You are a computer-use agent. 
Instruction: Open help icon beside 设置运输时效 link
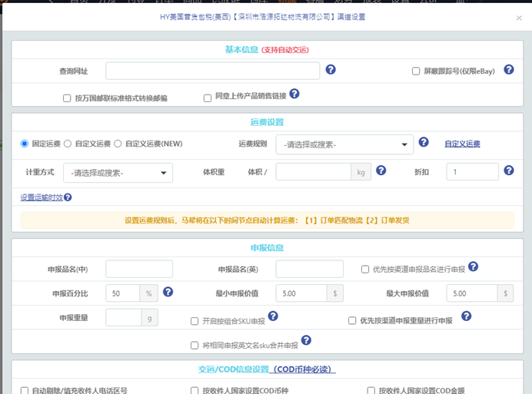coord(68,197)
